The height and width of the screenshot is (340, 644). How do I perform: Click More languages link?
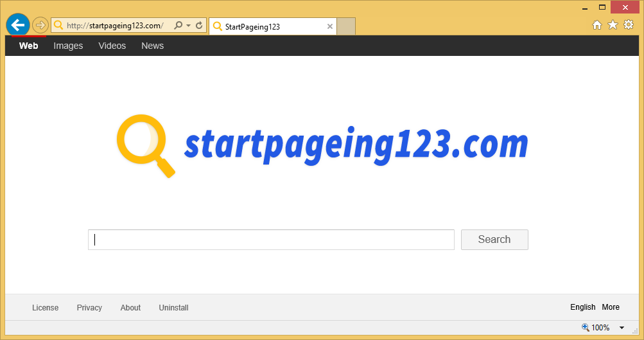click(x=611, y=307)
